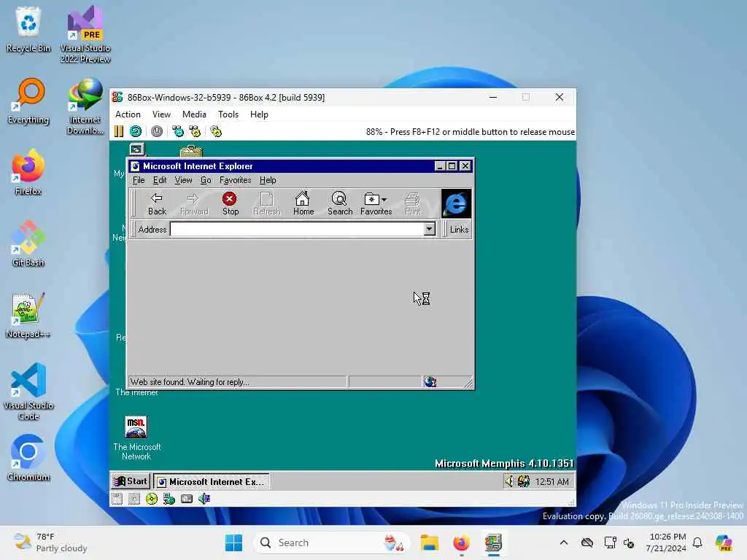
Task: Send Ctrl+Alt+Del from 86Box toolbar
Action: click(x=178, y=131)
